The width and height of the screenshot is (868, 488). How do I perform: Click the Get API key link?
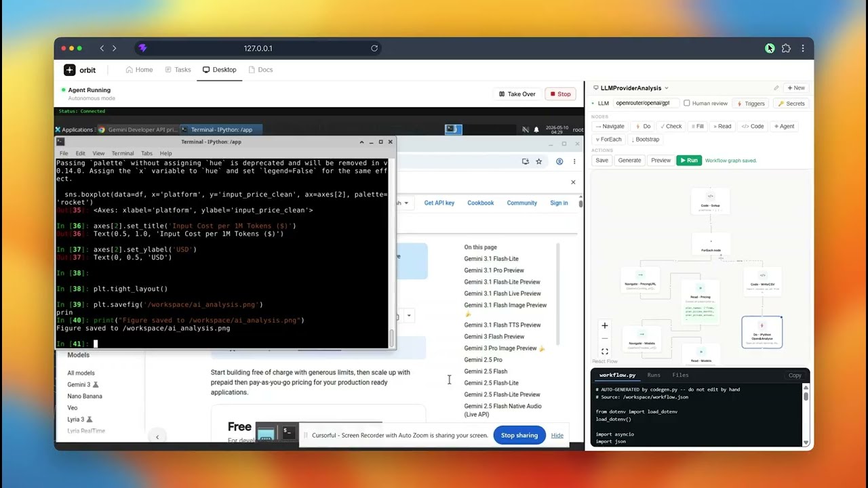[x=439, y=203]
